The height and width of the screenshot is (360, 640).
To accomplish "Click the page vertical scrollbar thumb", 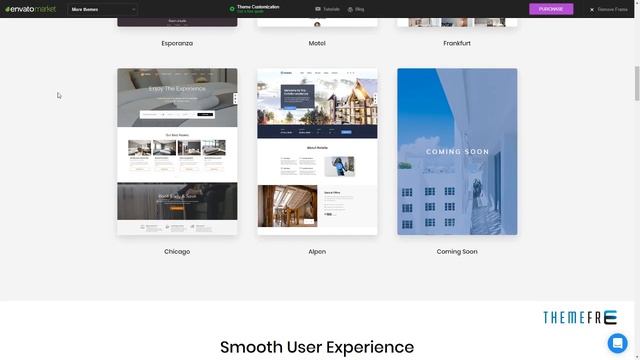I will 637,83.
